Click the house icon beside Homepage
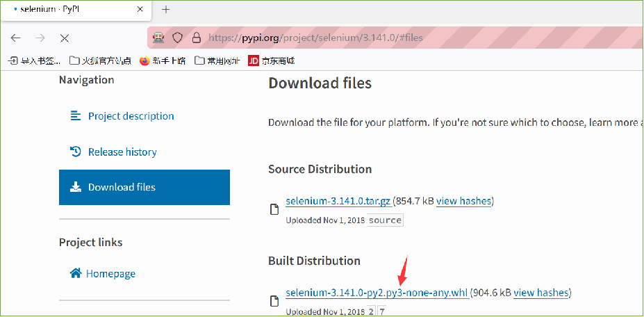This screenshot has width=644, height=317. pyautogui.click(x=75, y=273)
